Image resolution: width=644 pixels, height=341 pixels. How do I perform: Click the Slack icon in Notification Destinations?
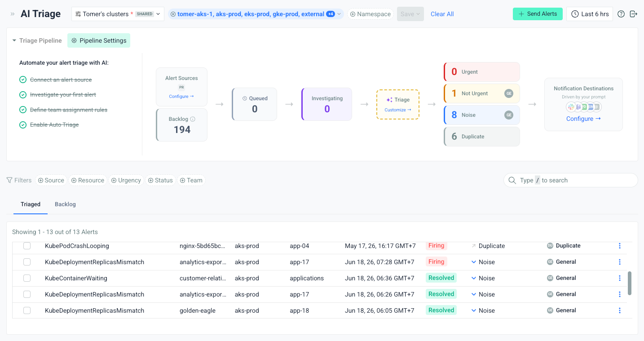[x=571, y=107]
